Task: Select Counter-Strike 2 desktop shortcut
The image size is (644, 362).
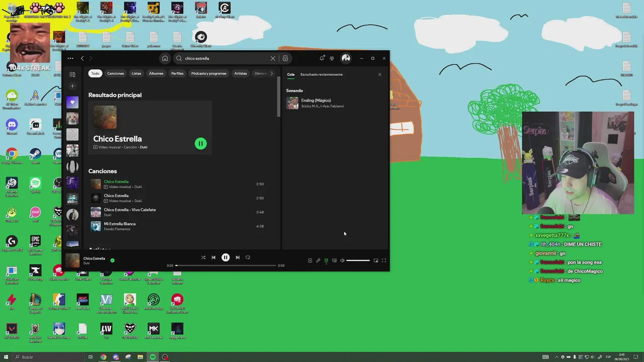Action: [x=59, y=303]
